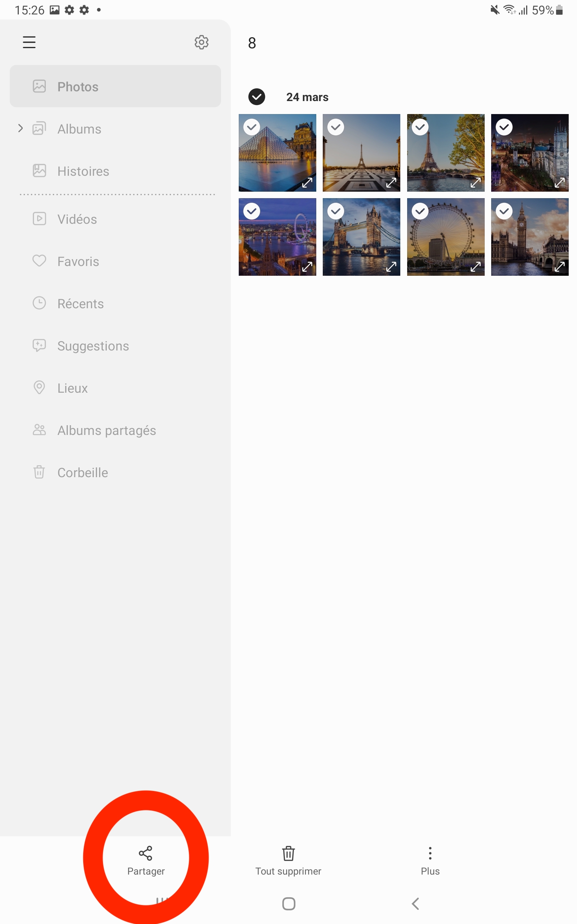Select Albums partagés in sidebar
This screenshot has width=577, height=924.
coord(106,430)
